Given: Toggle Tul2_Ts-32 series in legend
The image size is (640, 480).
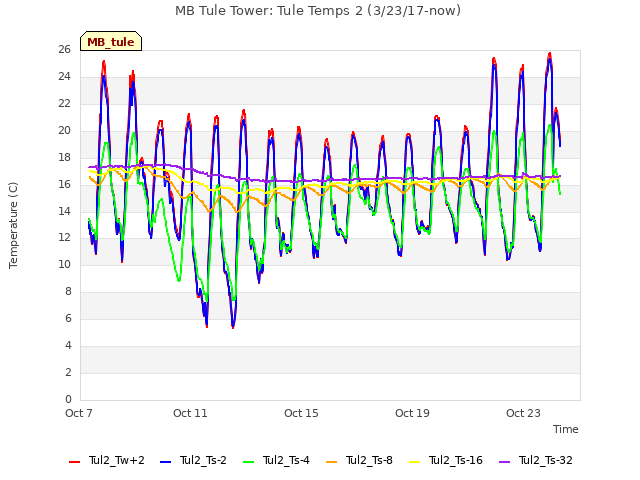Looking at the screenshot, I should [536, 460].
